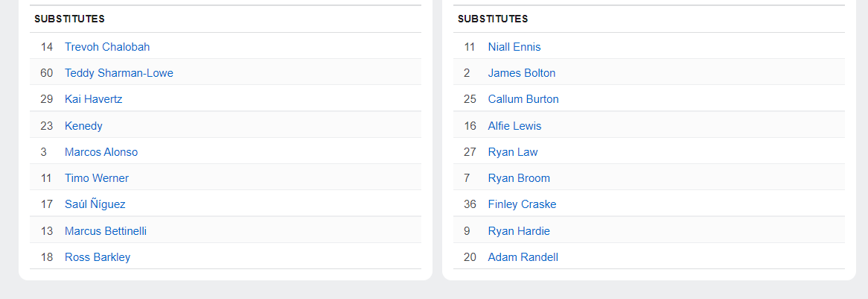Click the Alfie Lewis link
The image size is (868, 299).
coord(514,126)
